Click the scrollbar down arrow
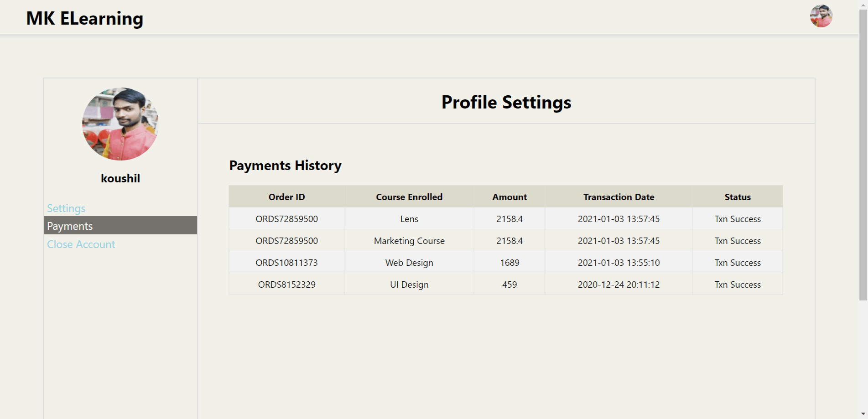Viewport: 868px width, 419px height. coord(863,414)
